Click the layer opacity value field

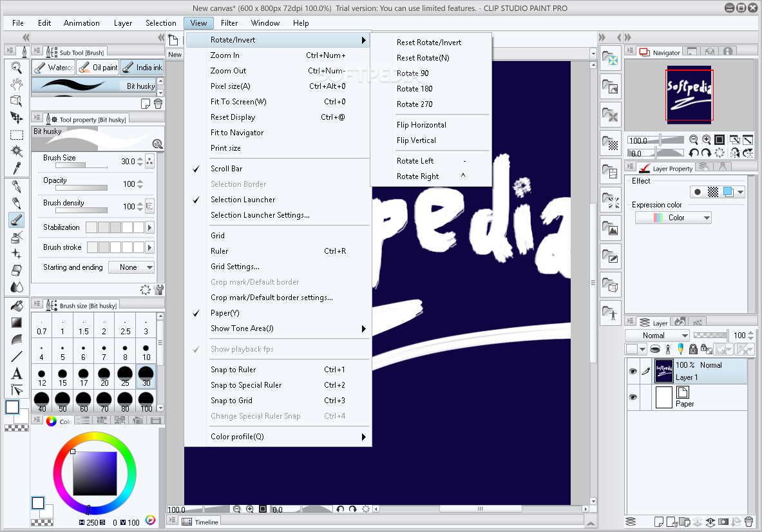[739, 335]
